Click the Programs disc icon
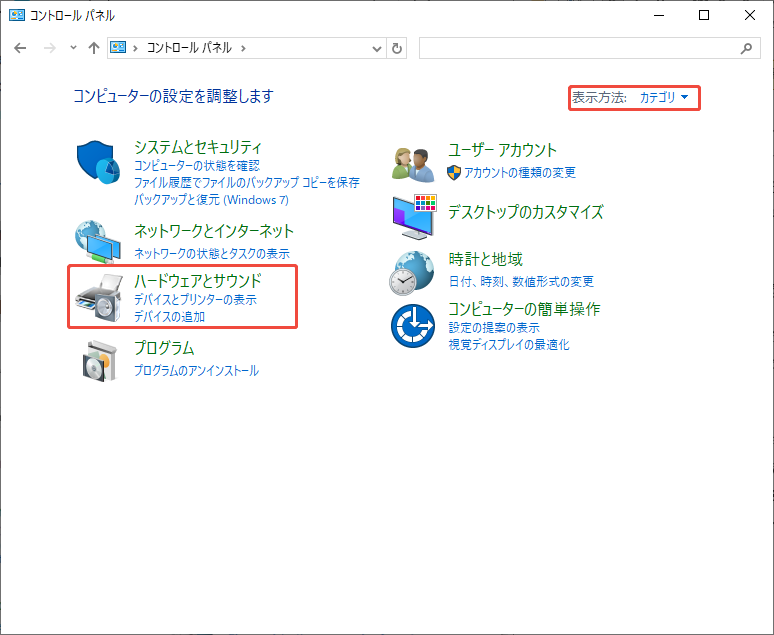The image size is (774, 635). click(100, 360)
